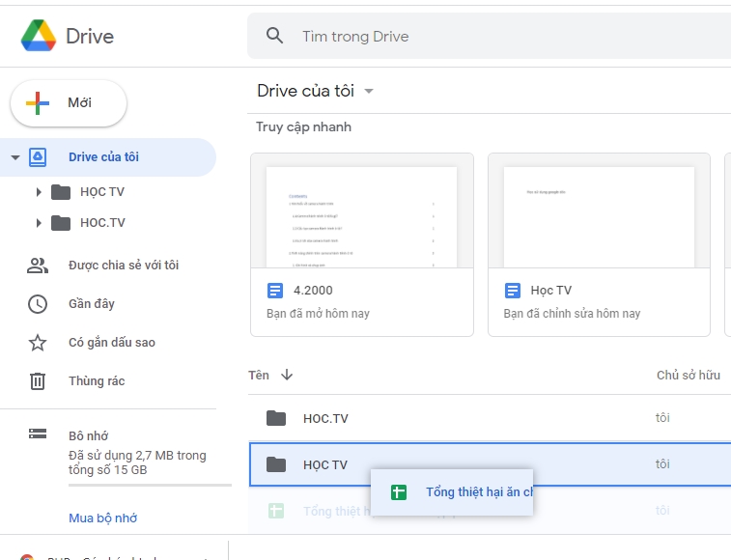Select the highlighted 'HỌC TV' folder row
This screenshot has height=560, width=731.
tap(490, 464)
